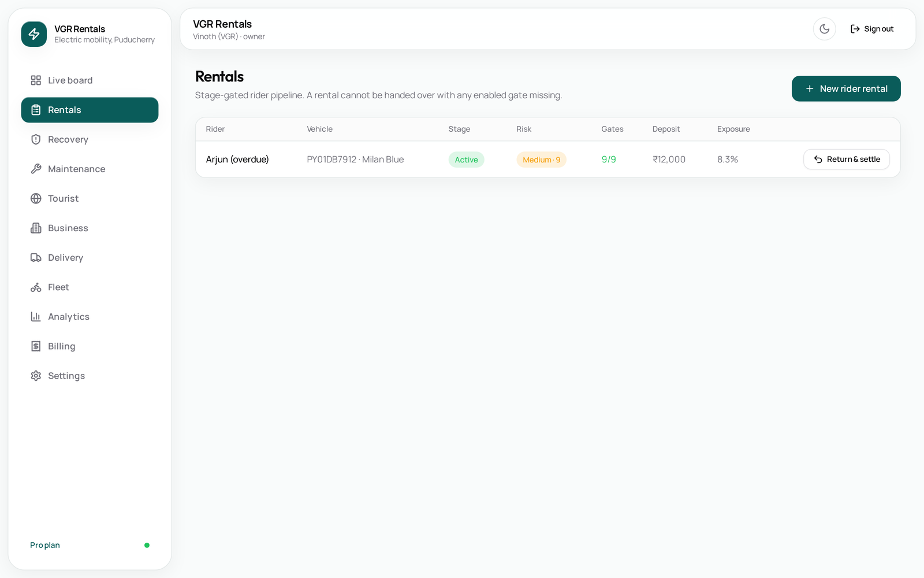
Task: Click the New rider rental button
Action: [846, 88]
